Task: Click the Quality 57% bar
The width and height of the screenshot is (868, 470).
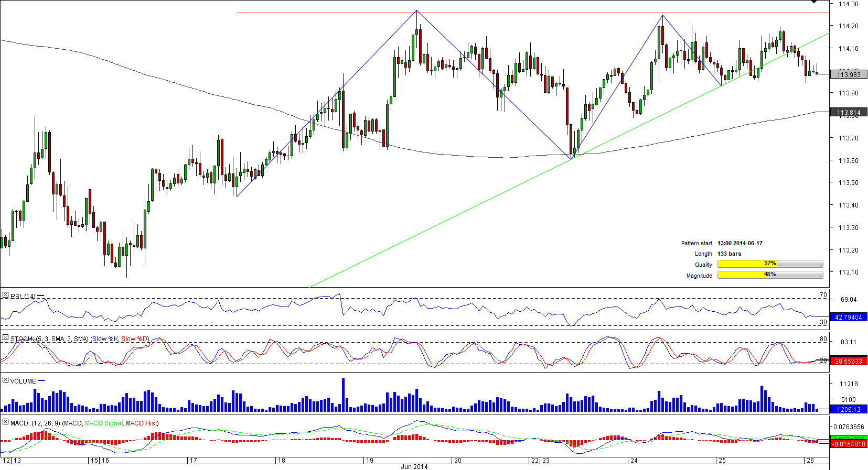Action: [x=770, y=264]
